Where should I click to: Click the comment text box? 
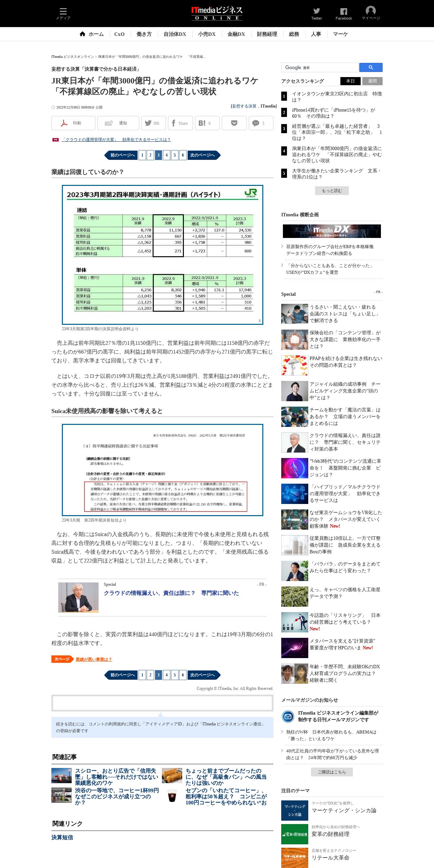click(162, 703)
